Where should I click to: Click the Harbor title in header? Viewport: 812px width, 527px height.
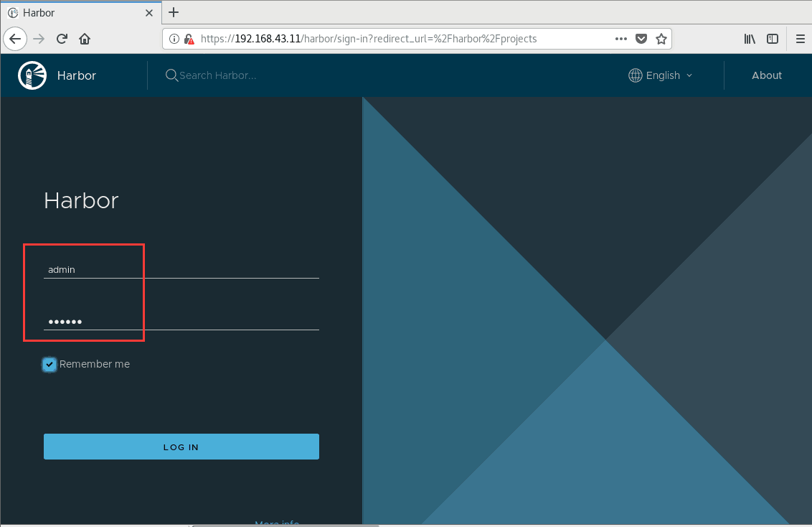77,75
